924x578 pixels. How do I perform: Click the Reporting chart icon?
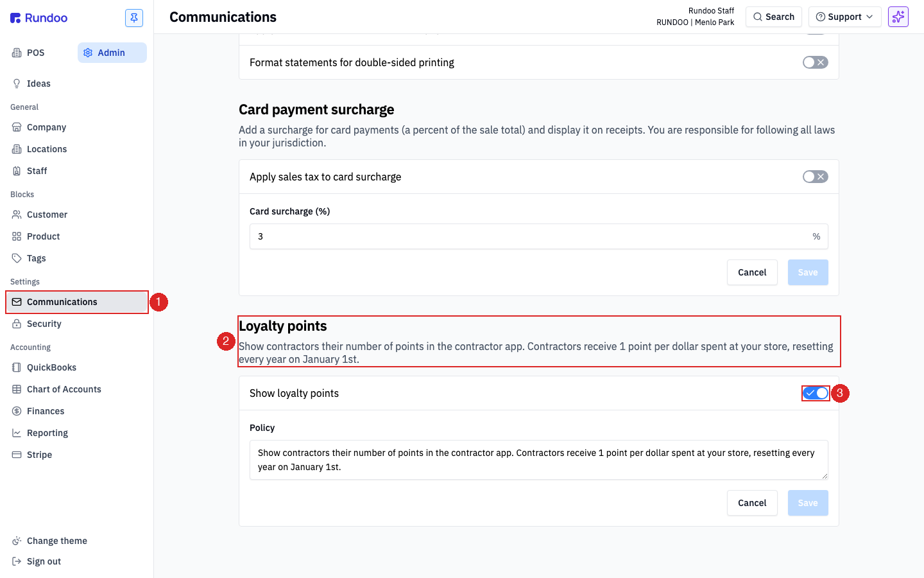[x=17, y=433]
